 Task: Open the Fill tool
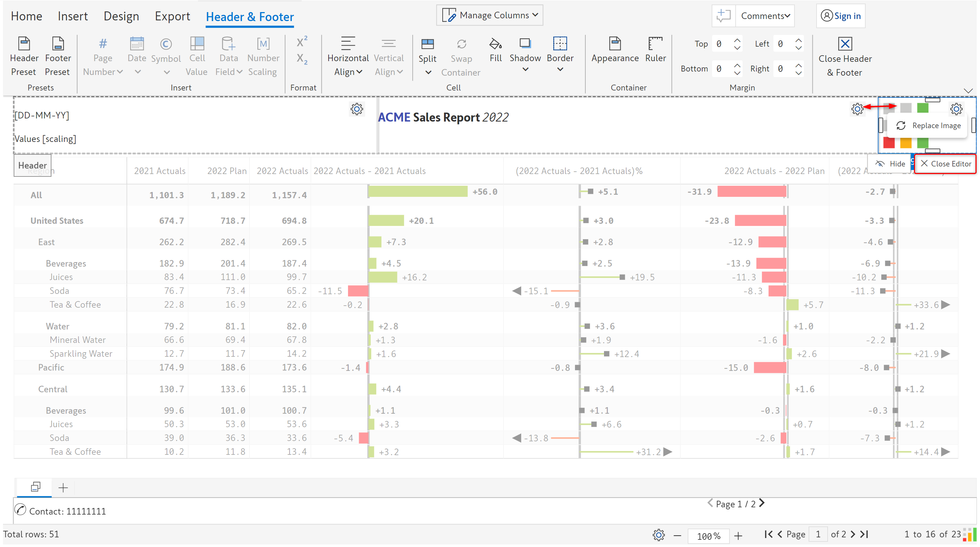coord(495,45)
